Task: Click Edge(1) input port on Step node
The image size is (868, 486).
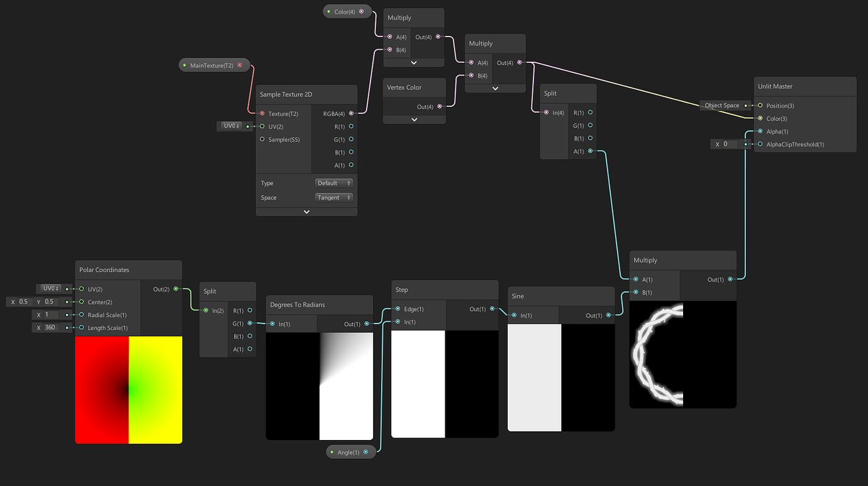Action: click(x=398, y=309)
